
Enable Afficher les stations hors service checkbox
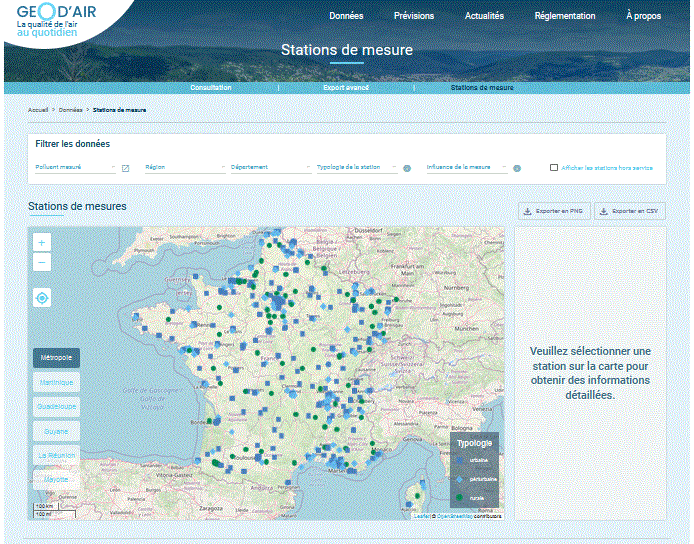(x=554, y=168)
